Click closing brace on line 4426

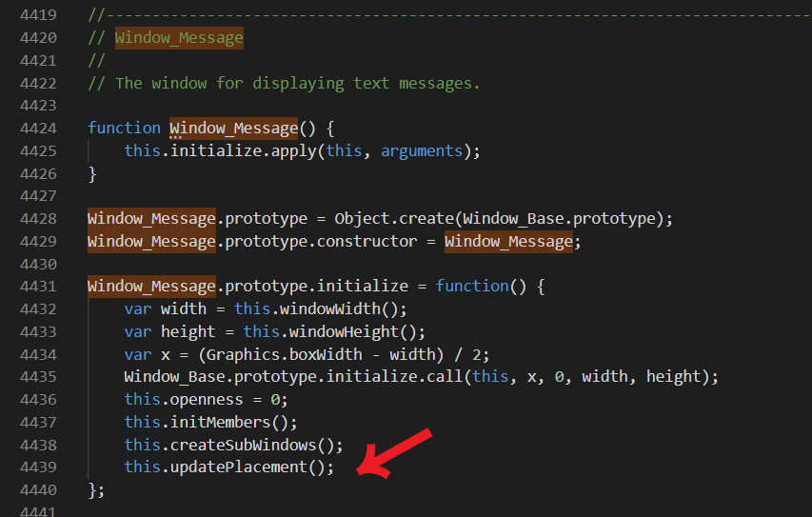point(92,173)
